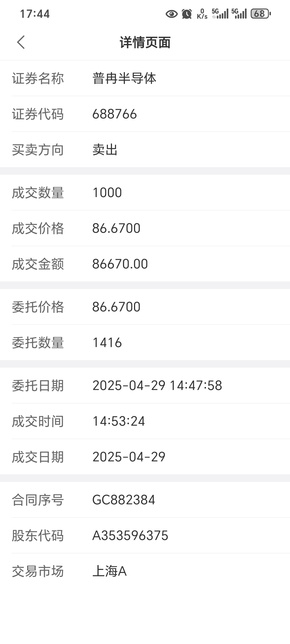This screenshot has height=644, width=290.
Task: Select security name 普冉半导体
Action: [x=124, y=78]
